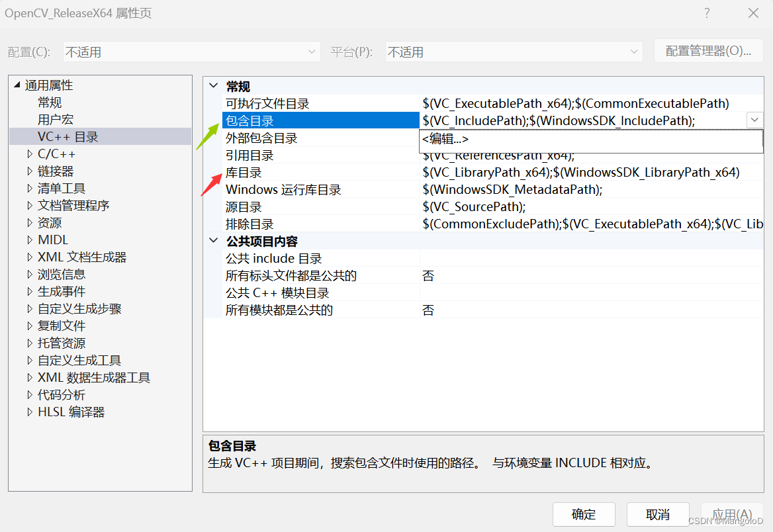Expand the MIDL tree node
The width and height of the screenshot is (773, 532).
pos(30,240)
